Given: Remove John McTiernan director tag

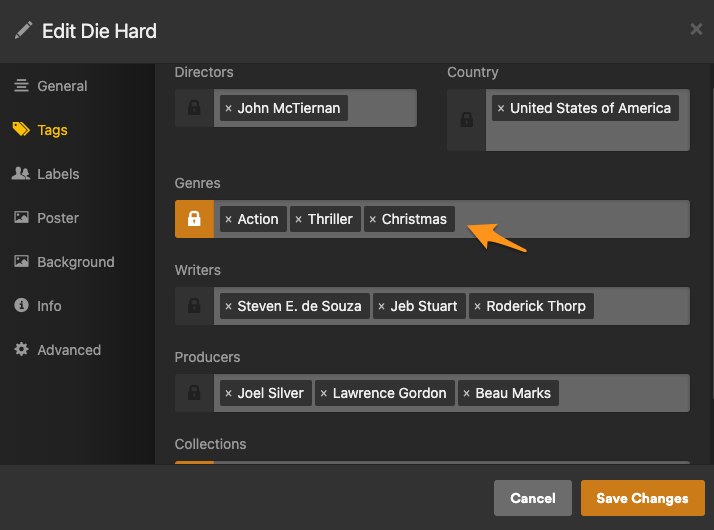Looking at the screenshot, I should tap(229, 108).
